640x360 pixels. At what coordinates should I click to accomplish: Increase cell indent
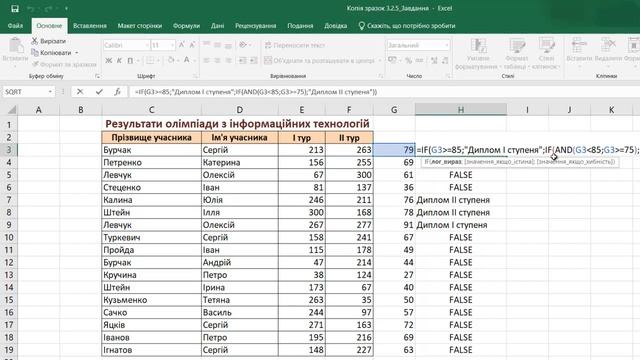tap(253, 60)
